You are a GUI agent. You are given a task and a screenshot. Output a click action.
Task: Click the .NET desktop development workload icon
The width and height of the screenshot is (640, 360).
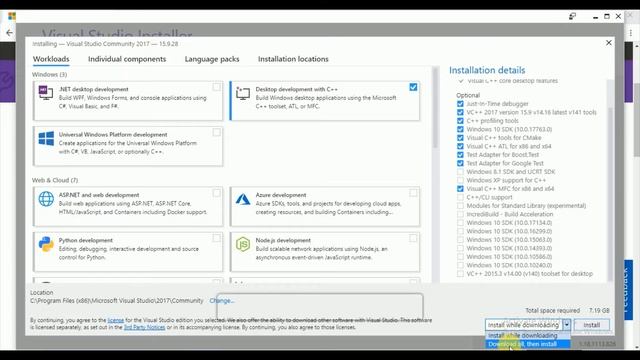(45, 93)
